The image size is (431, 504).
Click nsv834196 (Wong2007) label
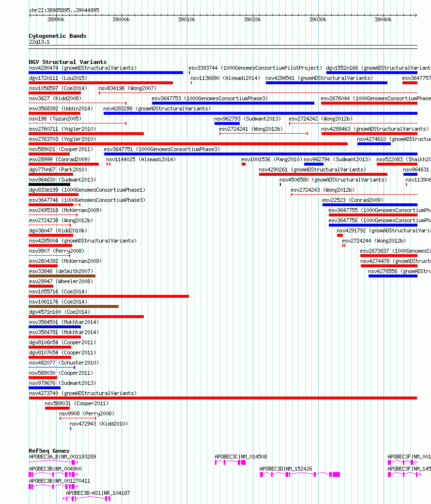pos(127,88)
